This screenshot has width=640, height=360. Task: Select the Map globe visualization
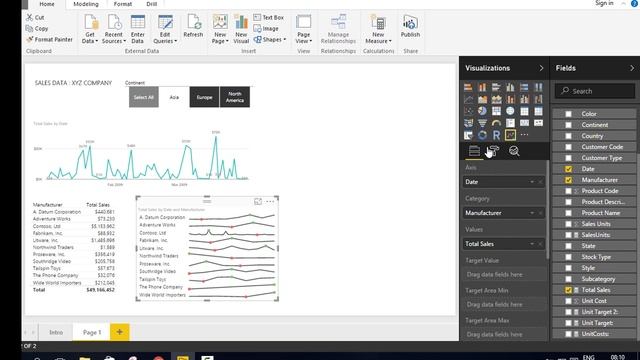coord(510,111)
